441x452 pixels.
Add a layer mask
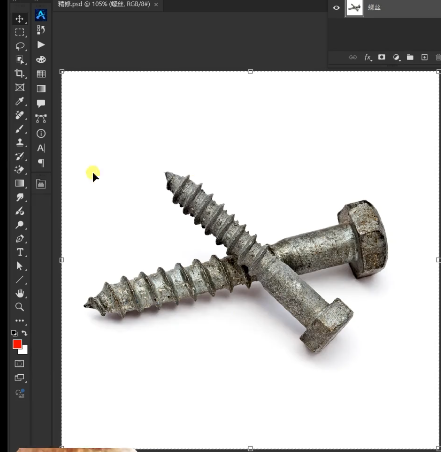tap(382, 57)
